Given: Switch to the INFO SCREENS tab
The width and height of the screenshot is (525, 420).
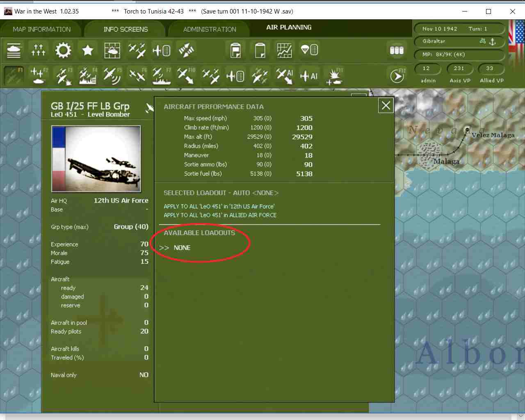Looking at the screenshot, I should coord(126,30).
